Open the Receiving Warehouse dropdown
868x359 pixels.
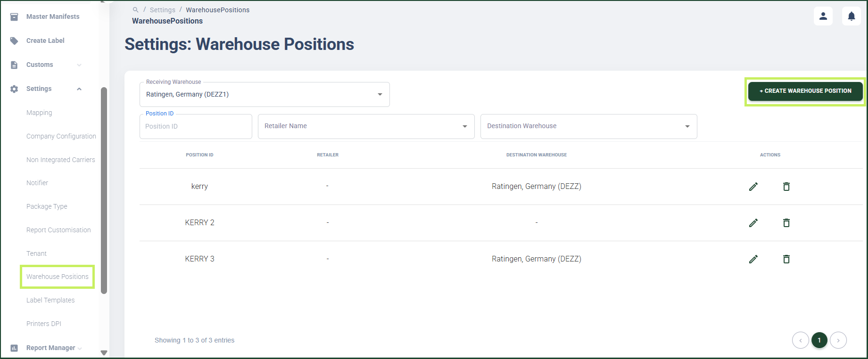[265, 94]
